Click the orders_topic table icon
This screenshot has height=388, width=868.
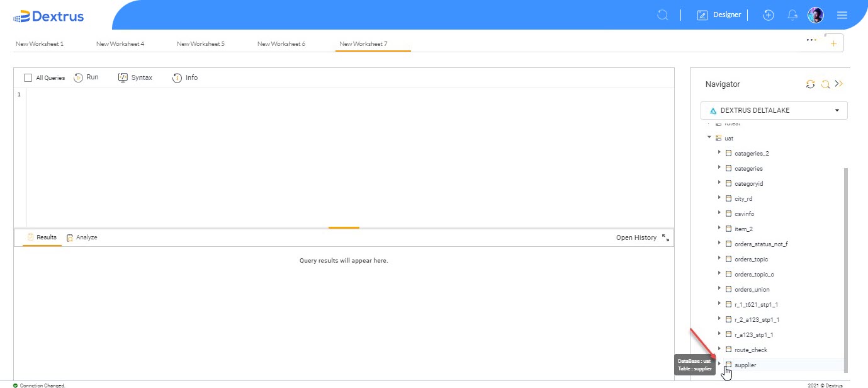tap(728, 259)
